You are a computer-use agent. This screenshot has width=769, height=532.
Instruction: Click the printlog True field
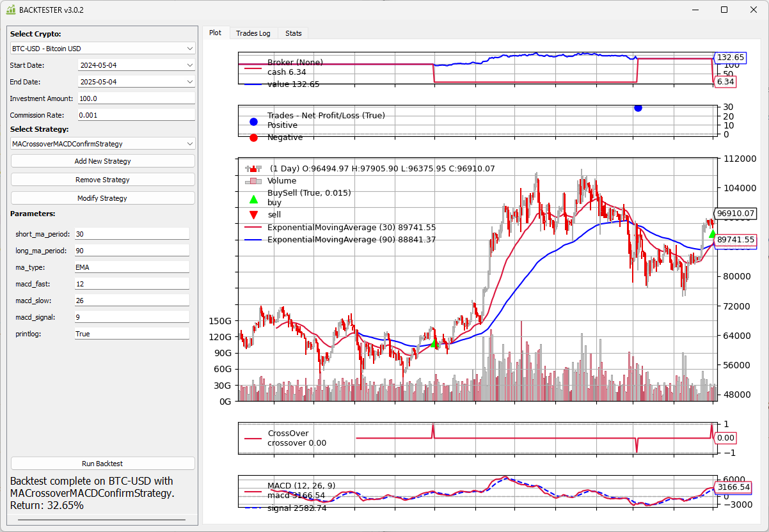click(x=132, y=334)
